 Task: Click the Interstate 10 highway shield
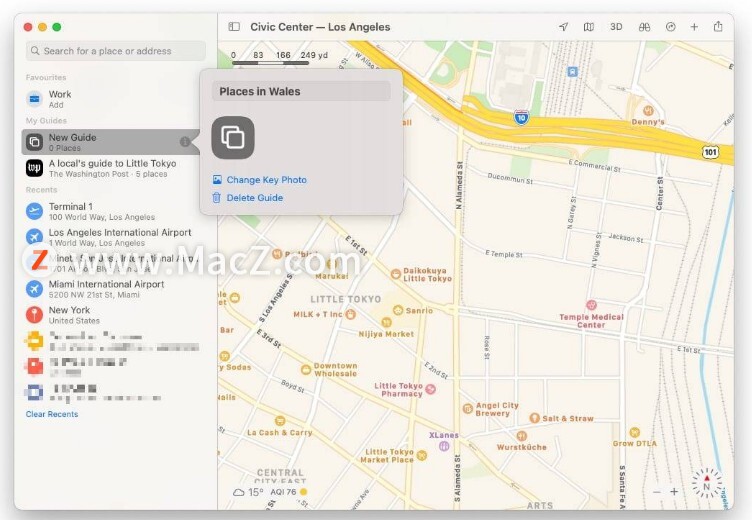tap(521, 117)
